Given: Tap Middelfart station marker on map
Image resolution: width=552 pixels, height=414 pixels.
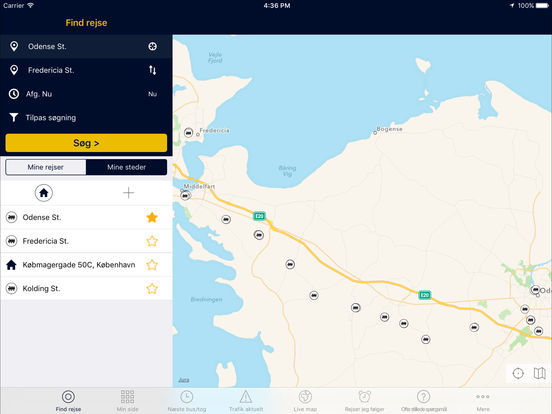Looking at the screenshot, I should (186, 195).
